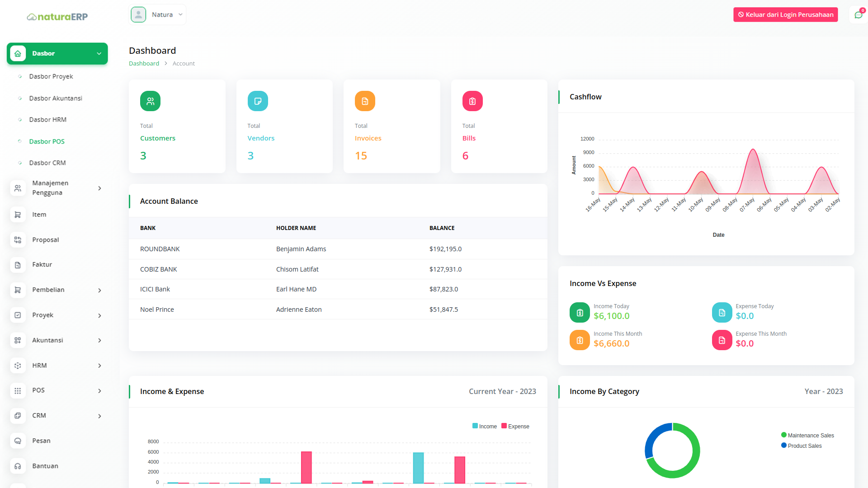
Task: Click the Total Customers green icon
Action: point(150,101)
